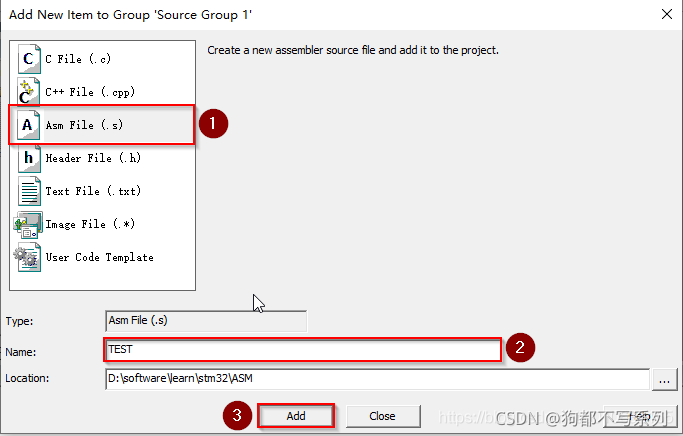Click into the Location path field
Viewport: 683px width, 436px height.
377,379
